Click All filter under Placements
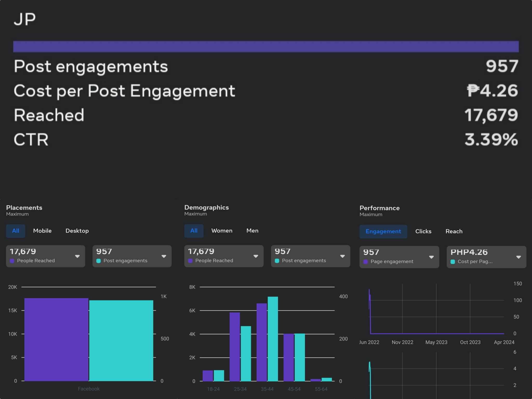Image resolution: width=532 pixels, height=399 pixels. point(16,231)
